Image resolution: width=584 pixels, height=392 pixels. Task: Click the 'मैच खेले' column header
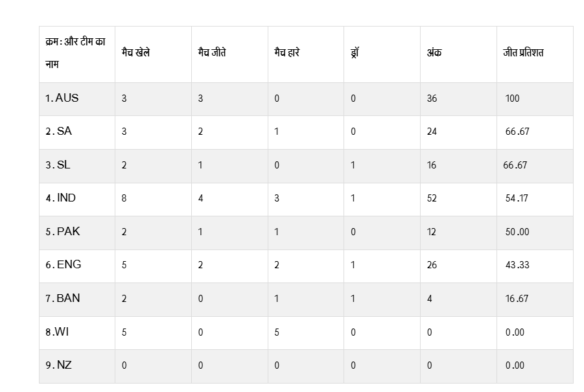click(x=135, y=52)
